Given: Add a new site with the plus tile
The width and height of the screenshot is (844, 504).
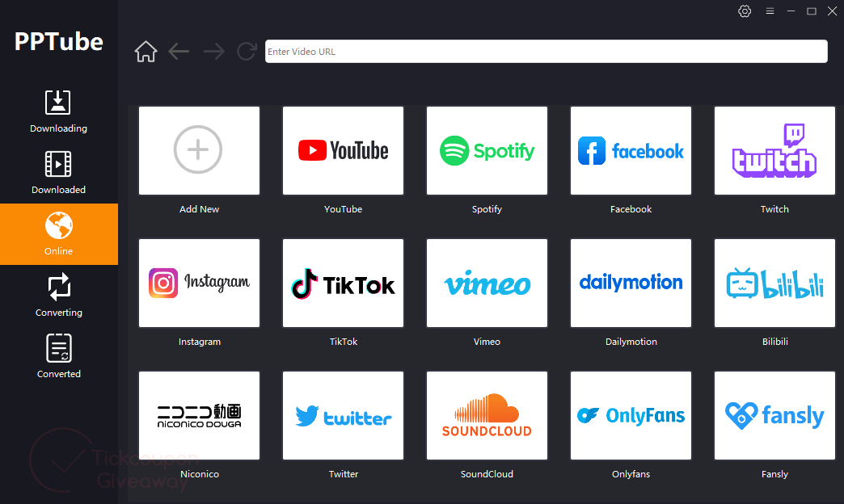Looking at the screenshot, I should [x=199, y=151].
